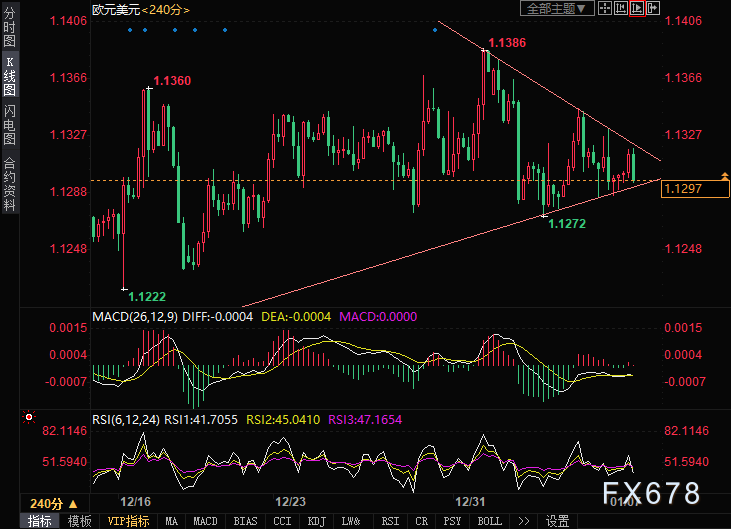This screenshot has height=529, width=731.
Task: Choose the BOLL indicator button
Action: coord(490,521)
